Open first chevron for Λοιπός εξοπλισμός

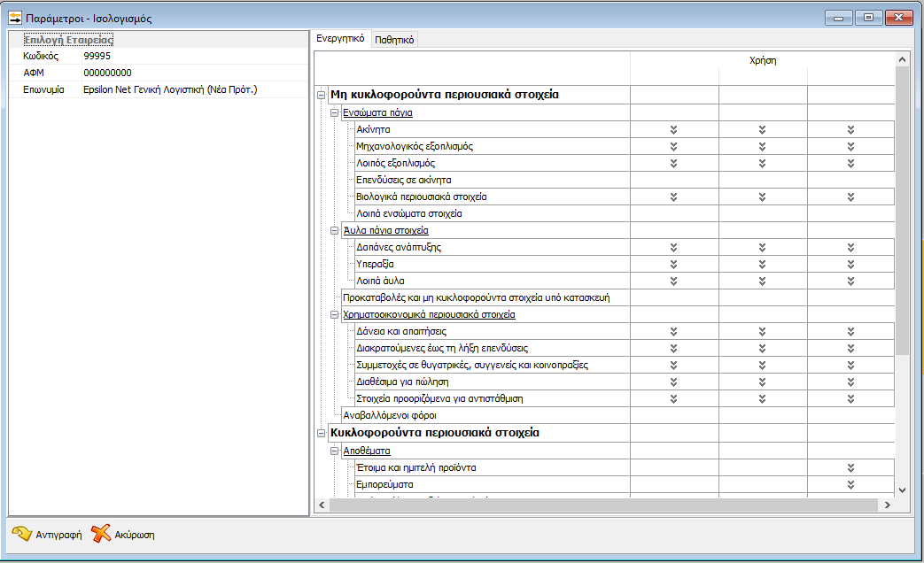[x=673, y=163]
